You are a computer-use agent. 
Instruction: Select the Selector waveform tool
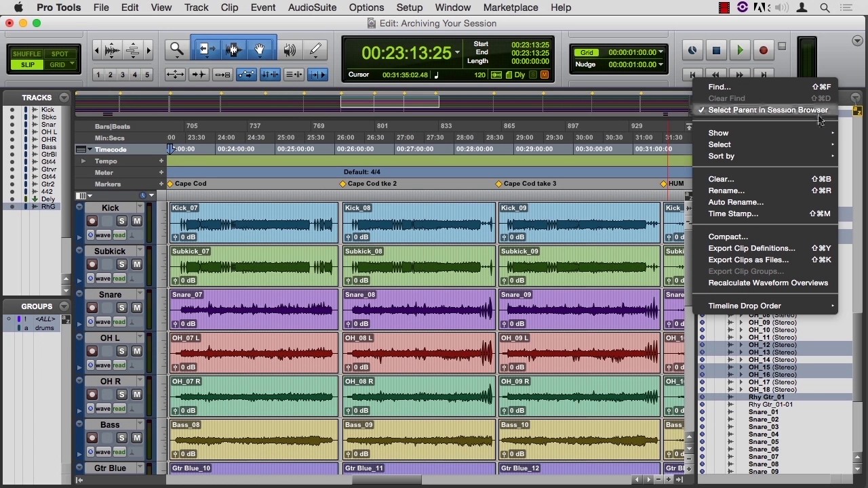pos(234,49)
